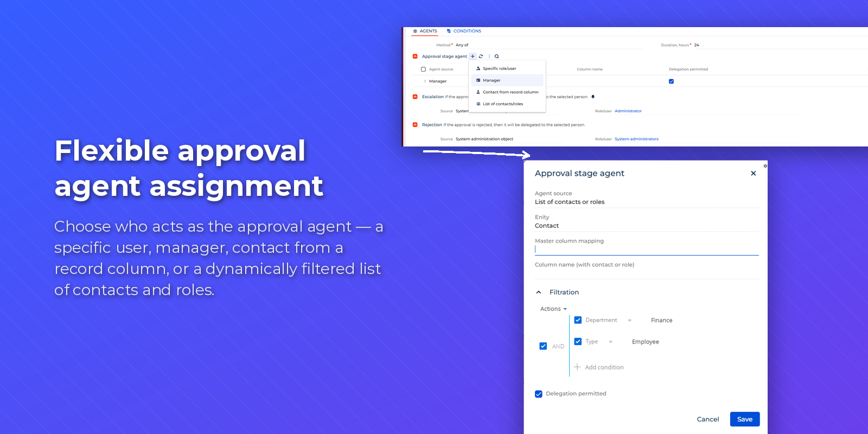Click the Save button

(x=745, y=419)
